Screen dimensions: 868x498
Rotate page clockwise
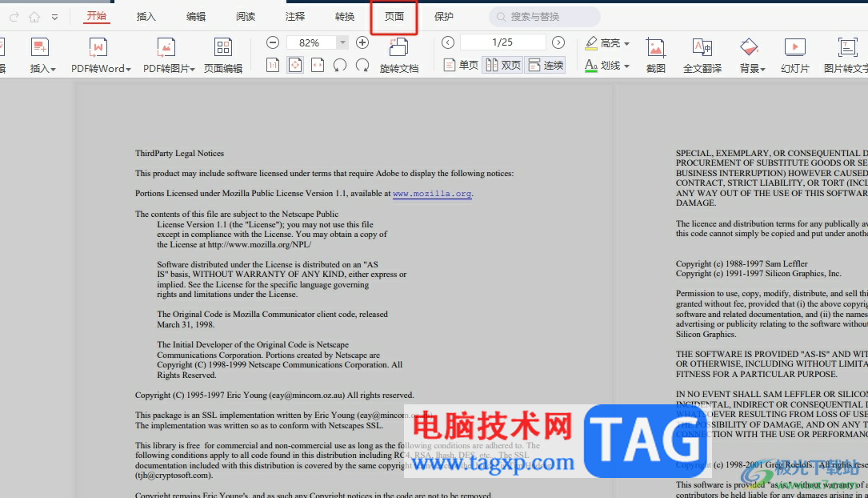point(362,66)
